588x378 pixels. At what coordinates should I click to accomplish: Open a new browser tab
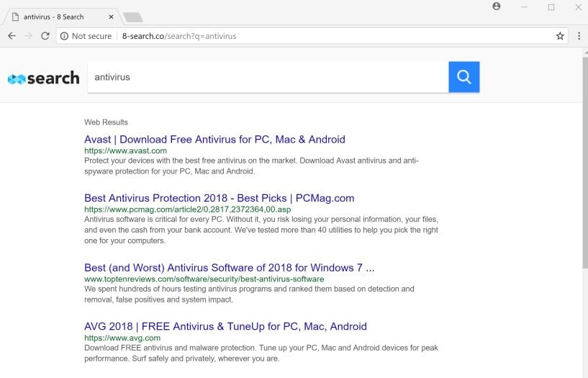coord(132,17)
